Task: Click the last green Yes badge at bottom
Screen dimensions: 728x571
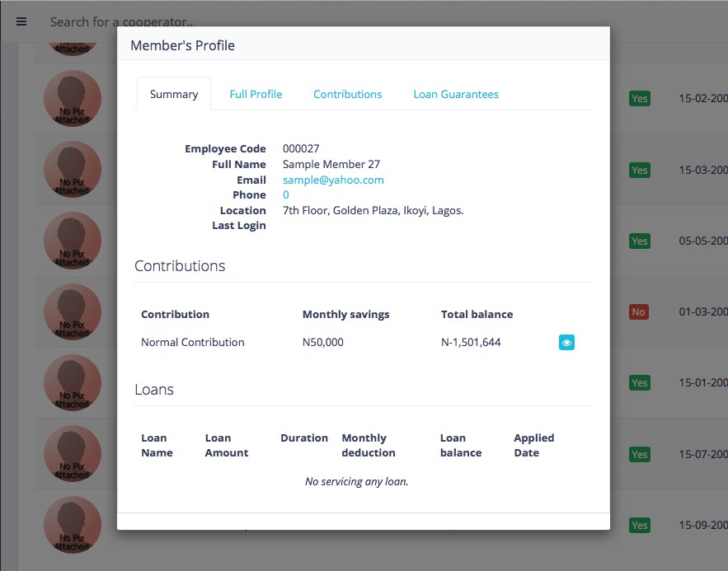Action: [639, 526]
